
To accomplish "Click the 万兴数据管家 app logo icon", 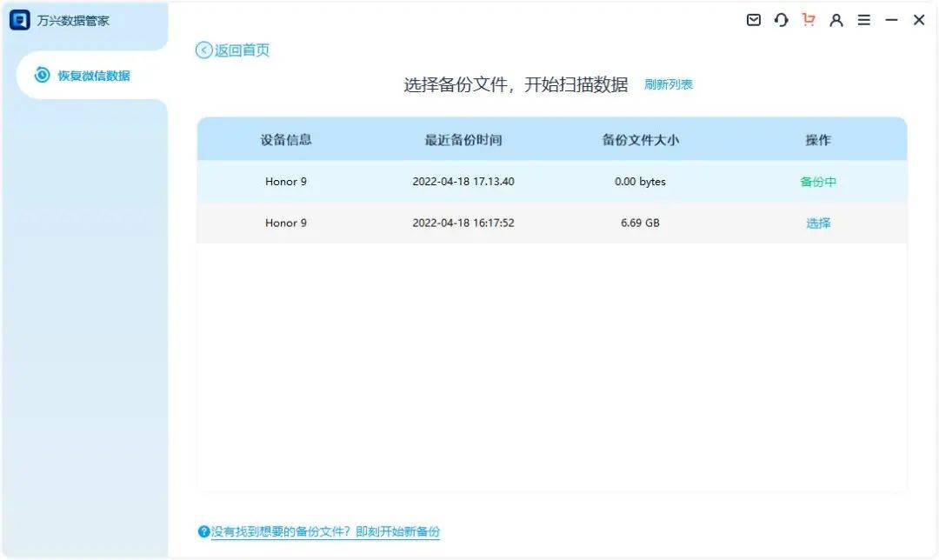I will point(20,20).
